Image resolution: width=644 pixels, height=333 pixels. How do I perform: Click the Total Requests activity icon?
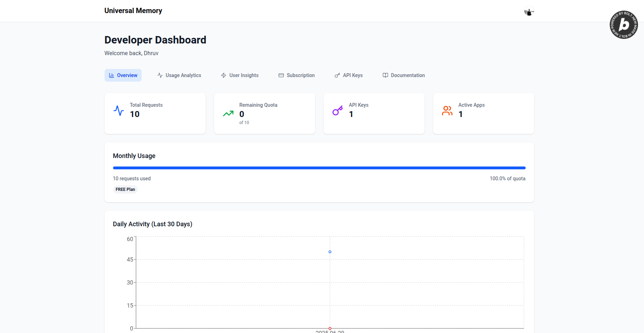point(119,111)
